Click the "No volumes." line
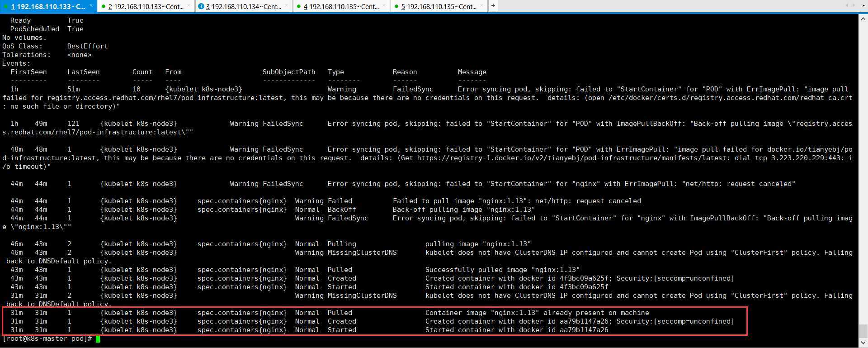Screen dimensions: 868x348 24,38
